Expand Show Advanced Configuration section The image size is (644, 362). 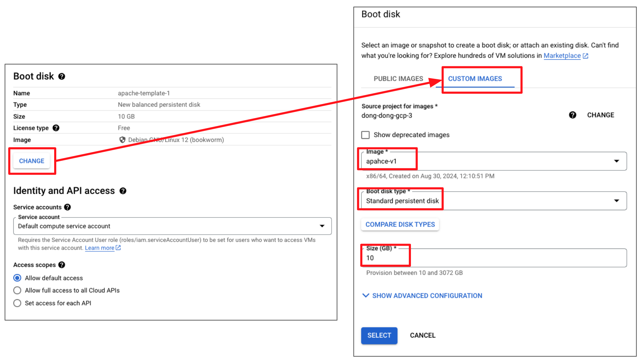[x=422, y=296]
